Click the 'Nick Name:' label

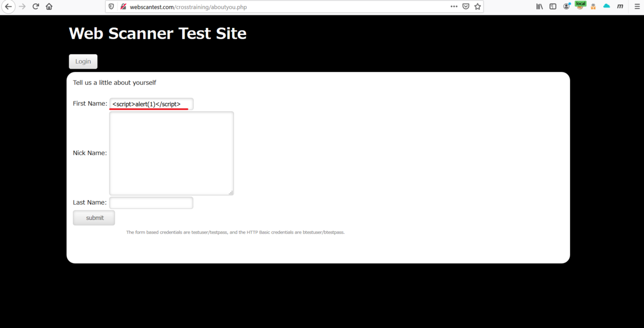pyautogui.click(x=90, y=153)
